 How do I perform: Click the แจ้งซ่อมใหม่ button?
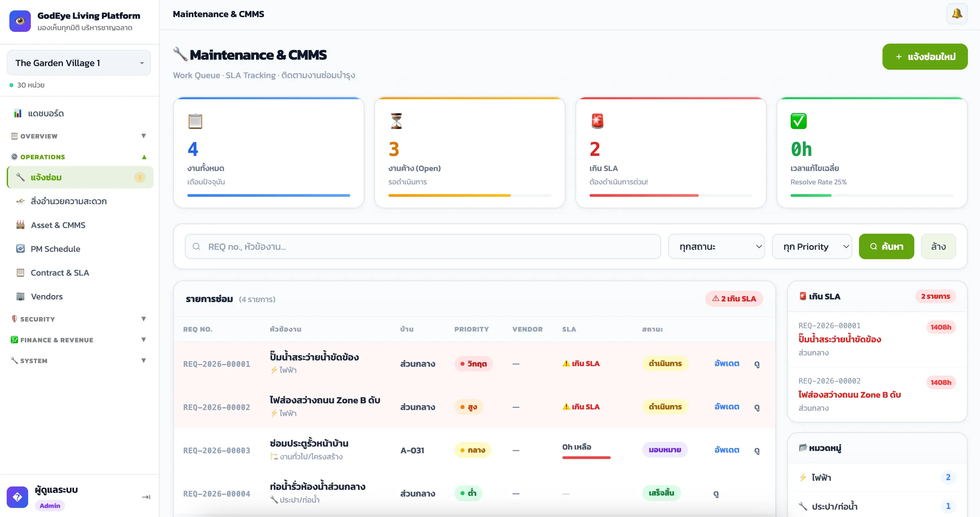pos(925,56)
